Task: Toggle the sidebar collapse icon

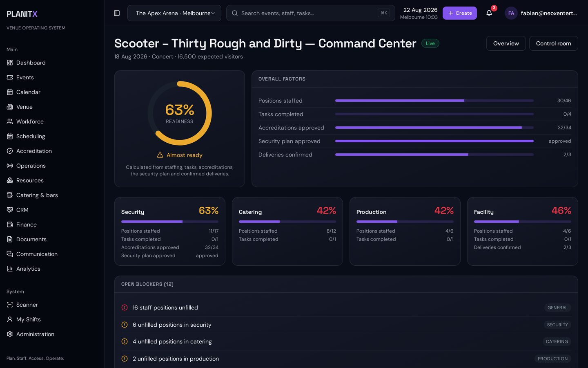Action: point(117,13)
